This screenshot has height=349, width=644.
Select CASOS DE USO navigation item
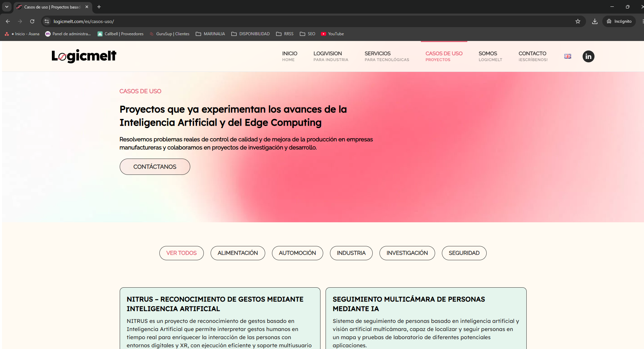[444, 56]
